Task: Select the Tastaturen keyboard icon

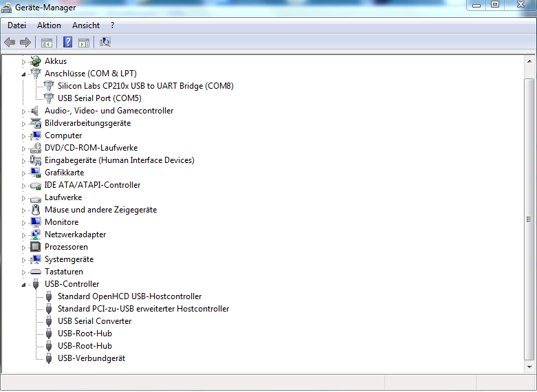Action: 36,272
